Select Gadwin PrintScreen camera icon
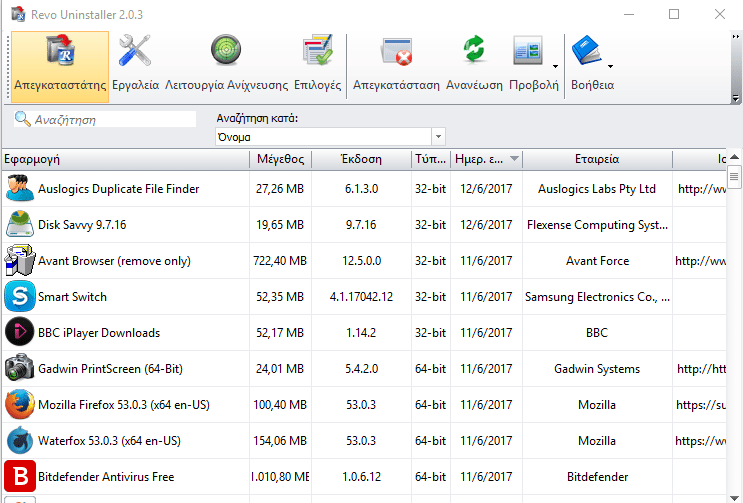Viewport: 743px width, 503px height. [x=19, y=368]
